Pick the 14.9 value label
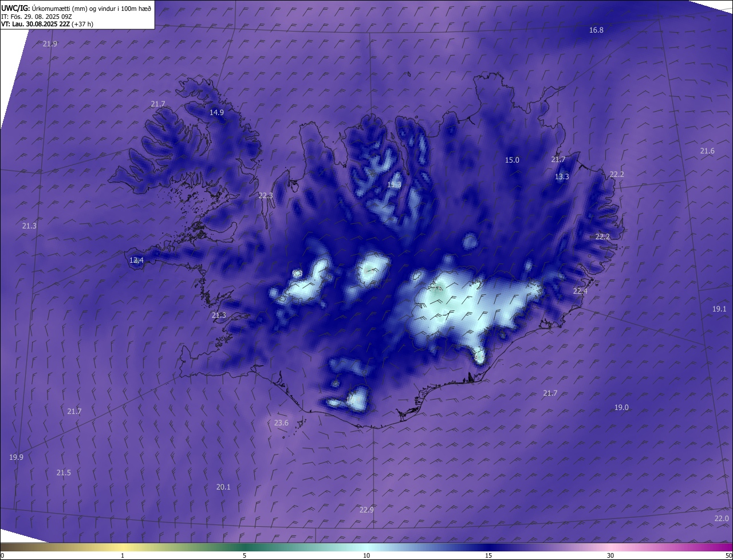The height and width of the screenshot is (560, 733). tap(216, 112)
